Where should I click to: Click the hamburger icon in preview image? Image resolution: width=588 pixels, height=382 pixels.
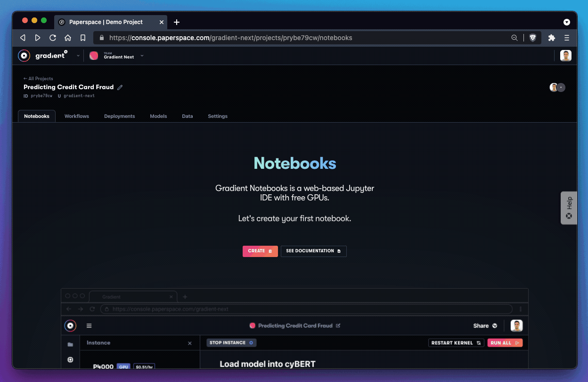(89, 326)
